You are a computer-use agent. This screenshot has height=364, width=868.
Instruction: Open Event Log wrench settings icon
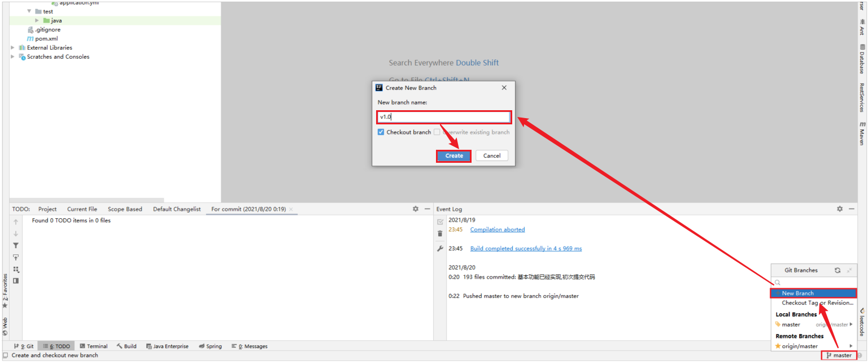(x=440, y=249)
